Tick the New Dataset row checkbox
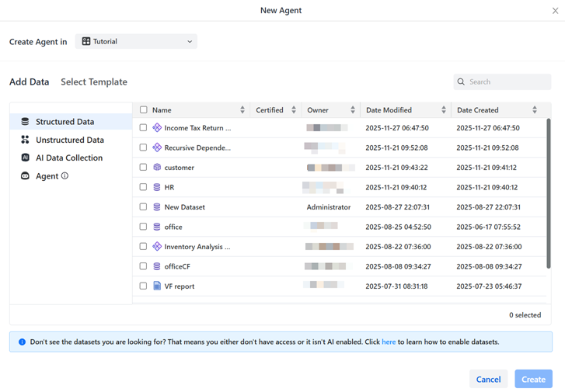This screenshot has width=565, height=392. coord(143,207)
